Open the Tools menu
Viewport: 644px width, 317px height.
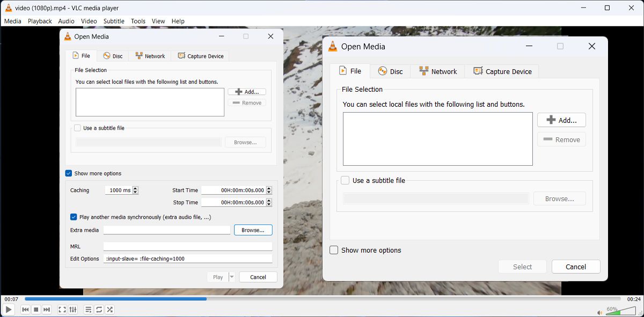(x=138, y=21)
